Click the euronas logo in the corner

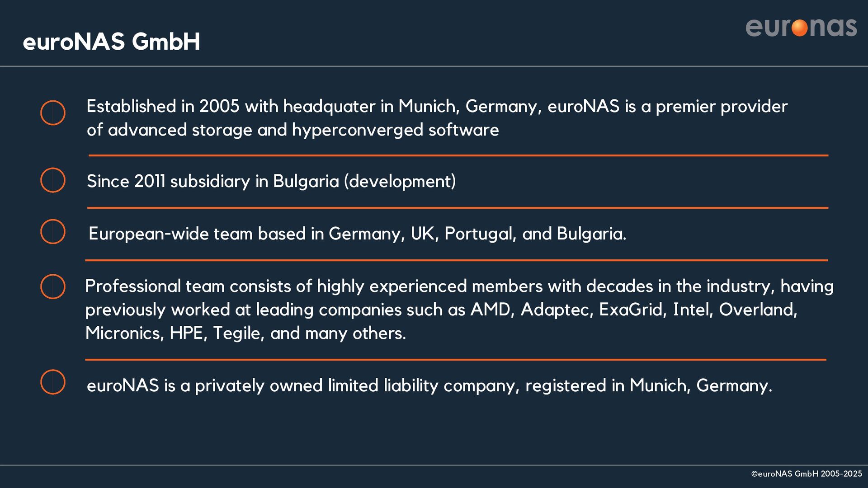(801, 28)
